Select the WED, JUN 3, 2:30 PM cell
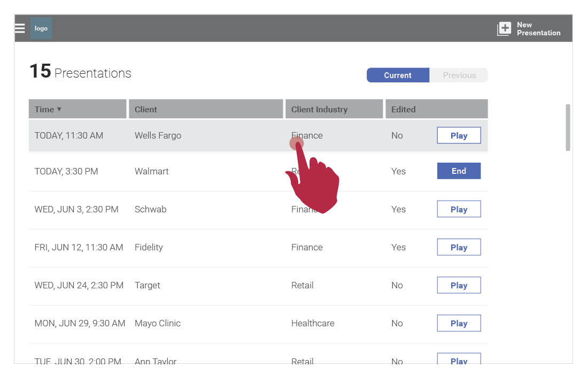This screenshot has height=375, width=588. [76, 210]
